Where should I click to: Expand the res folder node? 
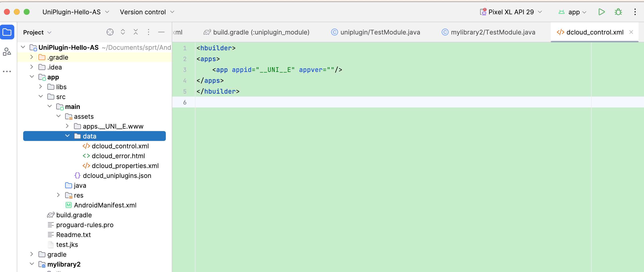point(58,195)
